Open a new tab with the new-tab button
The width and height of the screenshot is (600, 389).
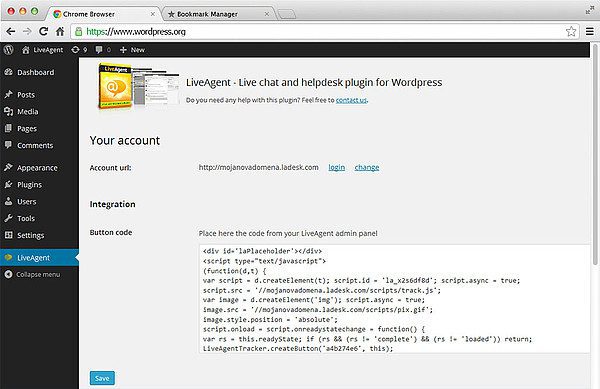coord(287,15)
